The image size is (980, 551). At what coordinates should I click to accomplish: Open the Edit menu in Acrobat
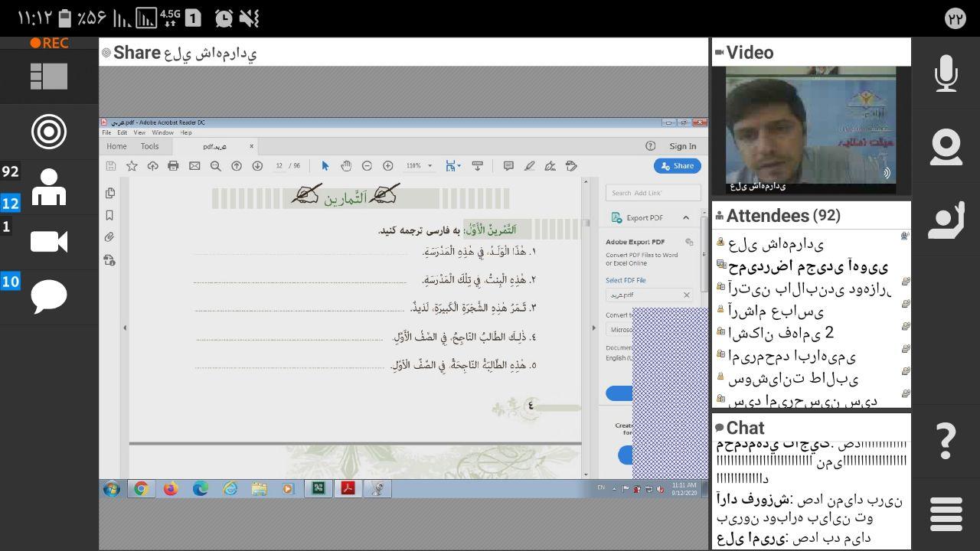click(122, 132)
